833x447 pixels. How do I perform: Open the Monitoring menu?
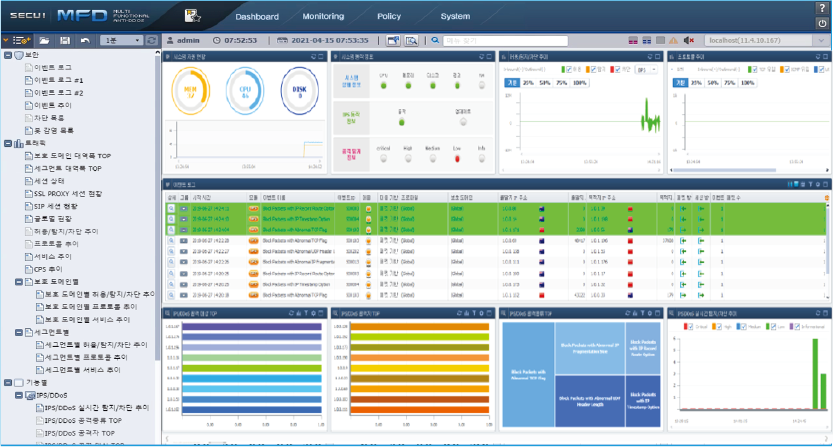323,16
